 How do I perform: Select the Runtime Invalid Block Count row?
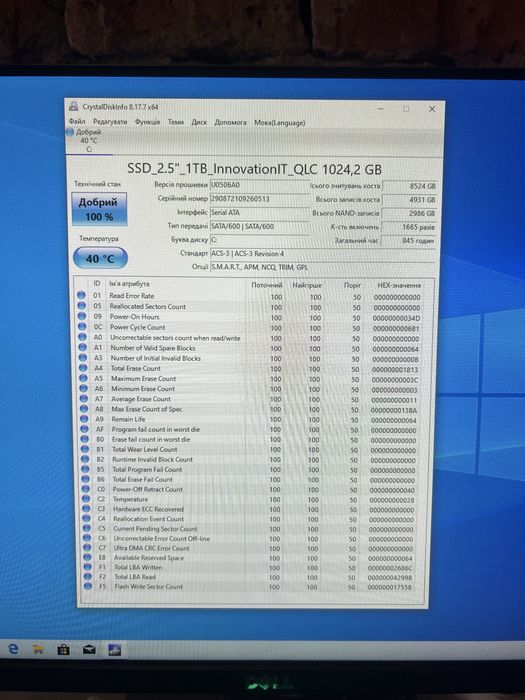251,459
